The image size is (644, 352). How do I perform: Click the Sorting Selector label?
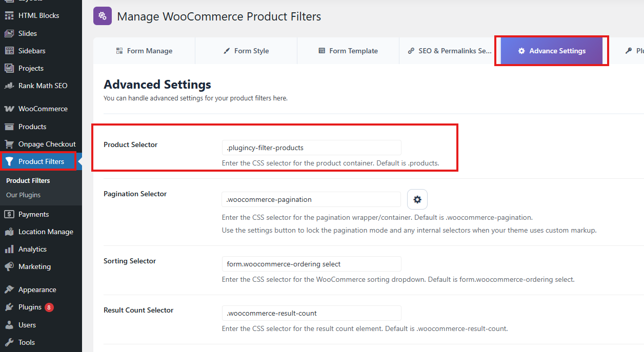[x=130, y=261]
